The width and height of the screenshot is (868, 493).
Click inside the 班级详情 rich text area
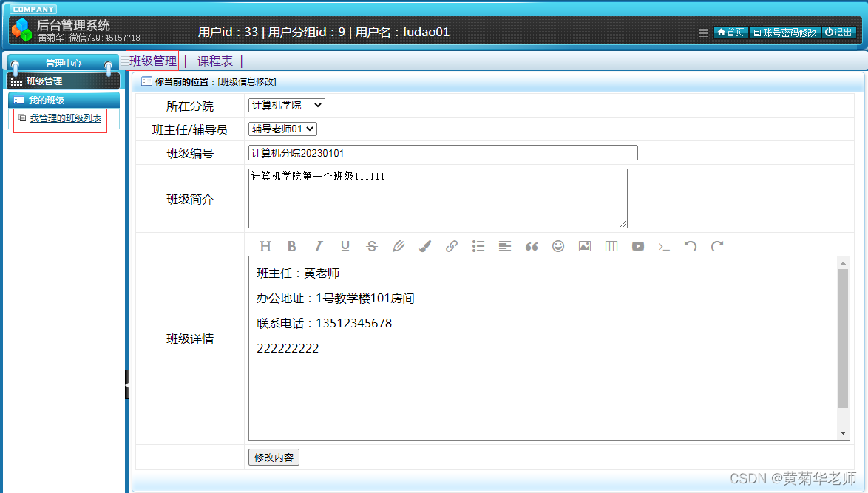(x=543, y=348)
